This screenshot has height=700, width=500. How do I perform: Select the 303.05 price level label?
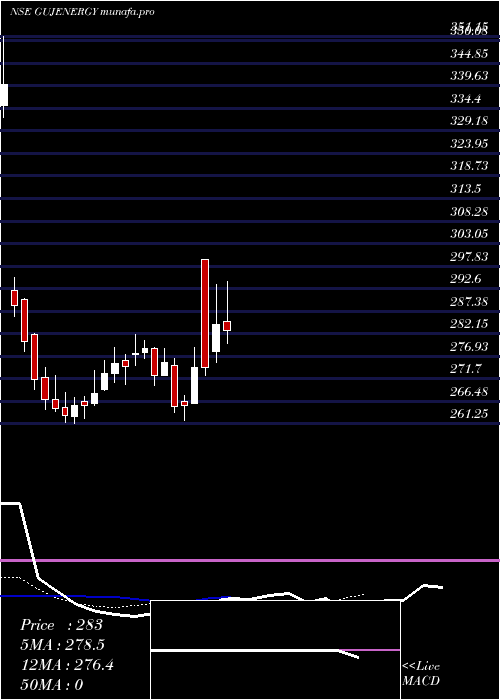469,233
